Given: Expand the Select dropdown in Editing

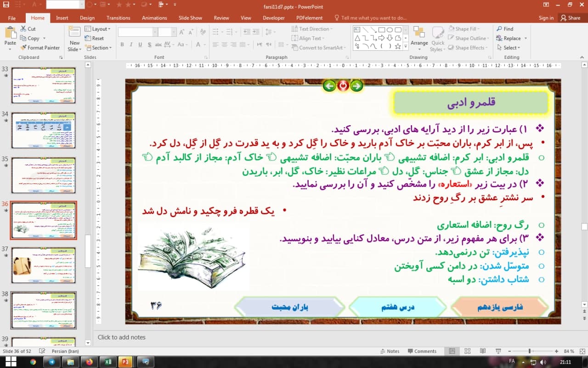Looking at the screenshot, I should tap(511, 48).
